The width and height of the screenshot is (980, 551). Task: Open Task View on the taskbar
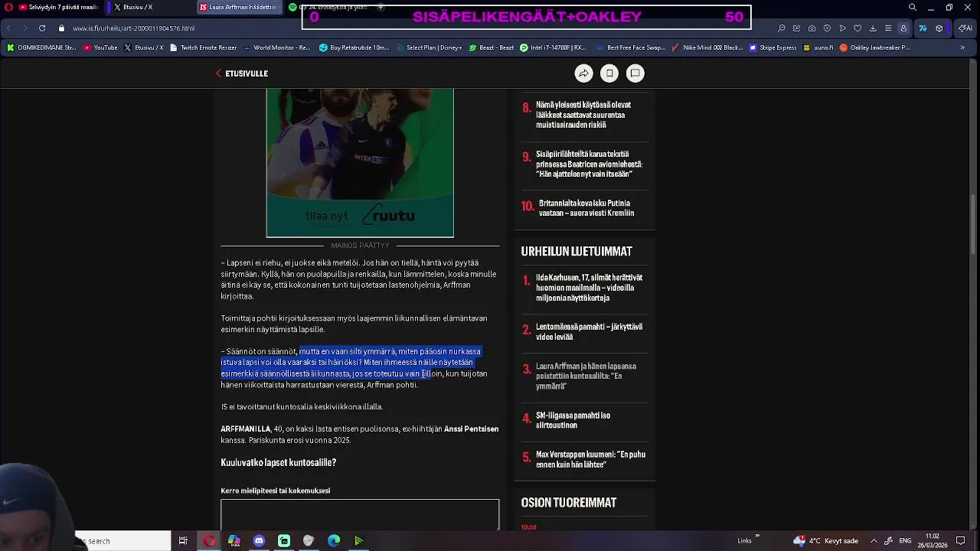[x=183, y=541]
